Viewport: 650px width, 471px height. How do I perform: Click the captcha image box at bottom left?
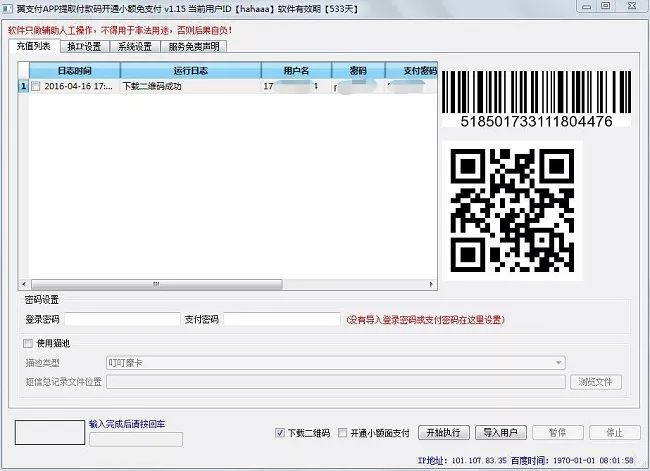pyautogui.click(x=50, y=432)
